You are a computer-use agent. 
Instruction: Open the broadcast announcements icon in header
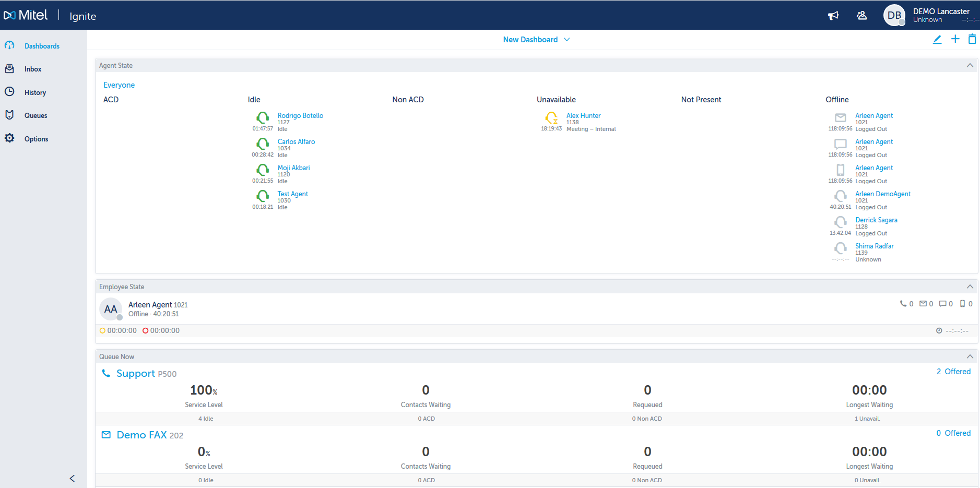tap(833, 15)
